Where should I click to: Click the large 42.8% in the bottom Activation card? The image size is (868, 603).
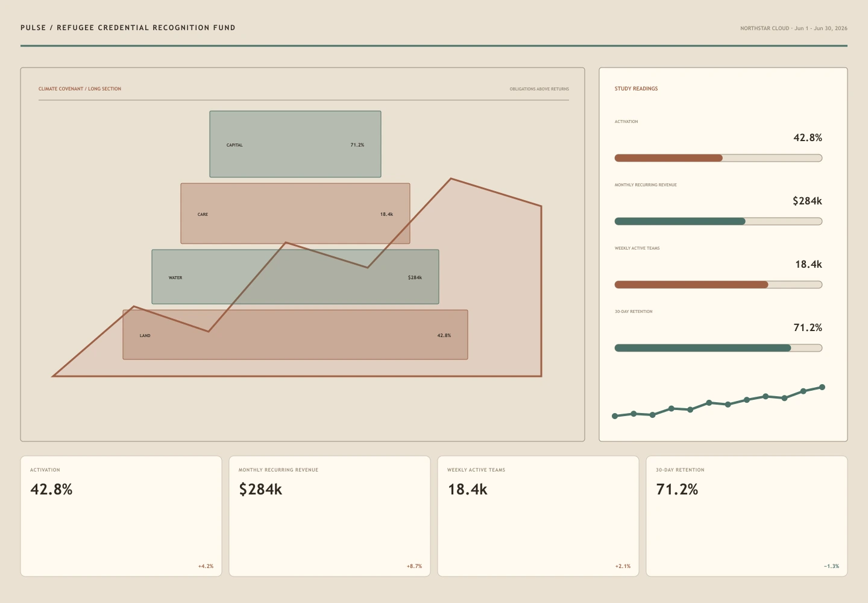51,489
